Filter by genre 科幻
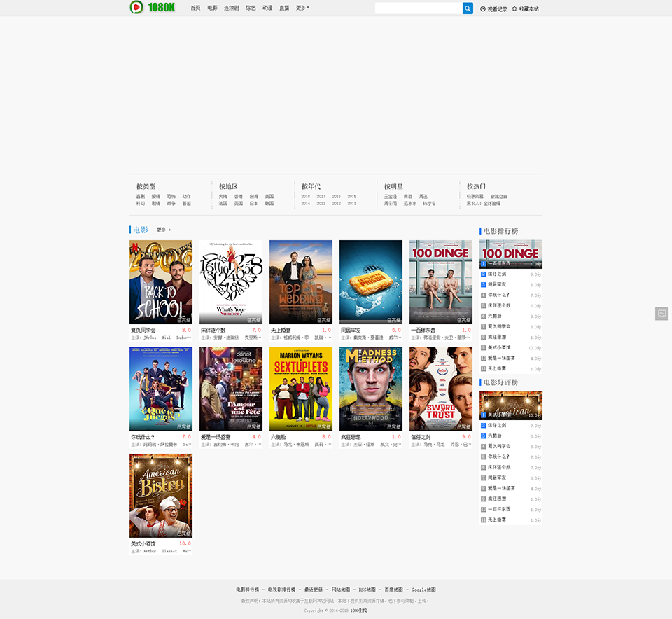The width and height of the screenshot is (672, 619). 141,204
